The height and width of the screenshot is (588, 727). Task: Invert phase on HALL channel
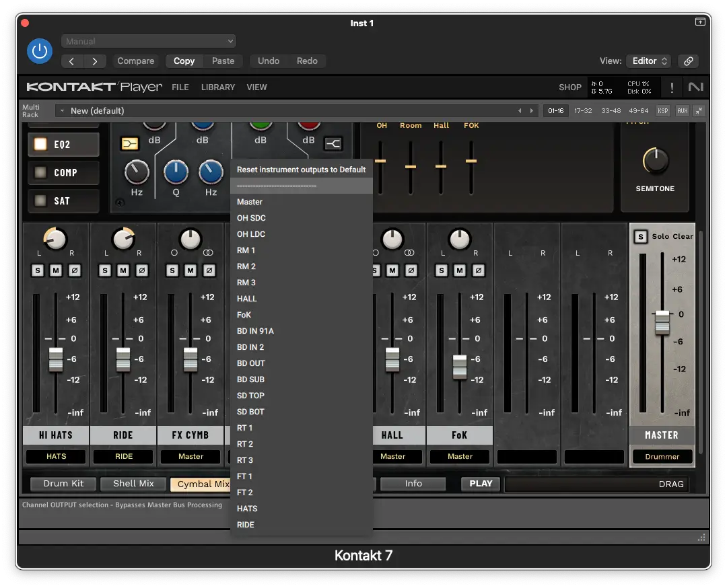point(411,270)
